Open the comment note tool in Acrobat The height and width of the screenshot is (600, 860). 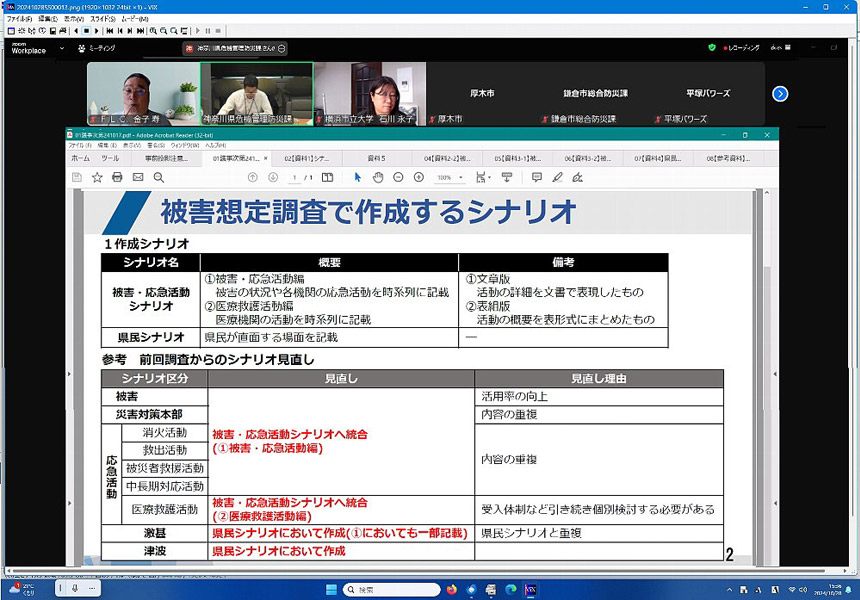[x=537, y=177]
